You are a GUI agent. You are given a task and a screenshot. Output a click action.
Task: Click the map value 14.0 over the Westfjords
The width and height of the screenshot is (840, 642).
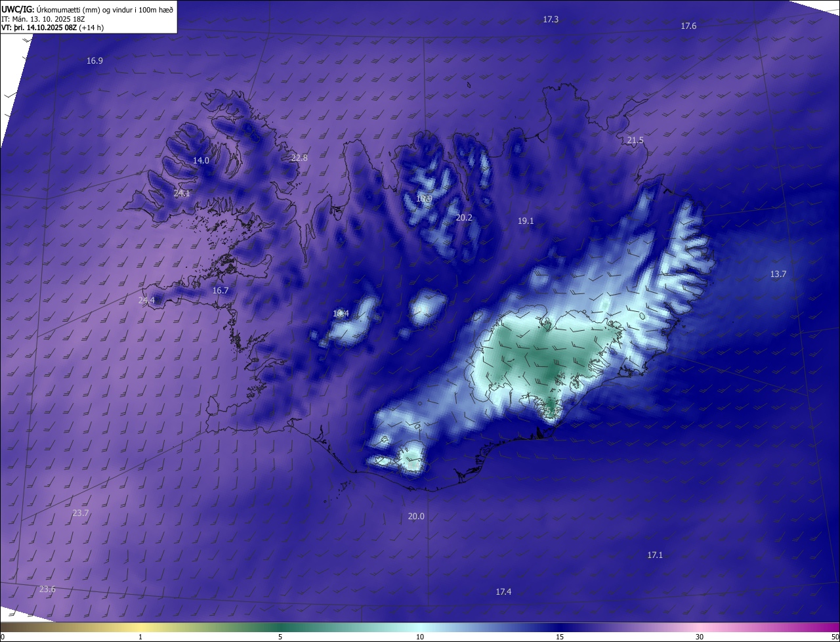tap(201, 161)
